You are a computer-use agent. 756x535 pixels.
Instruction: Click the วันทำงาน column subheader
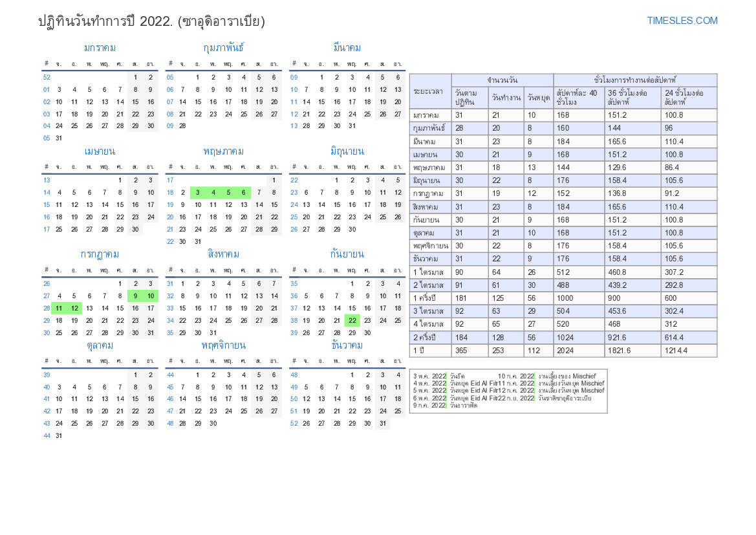(506, 98)
